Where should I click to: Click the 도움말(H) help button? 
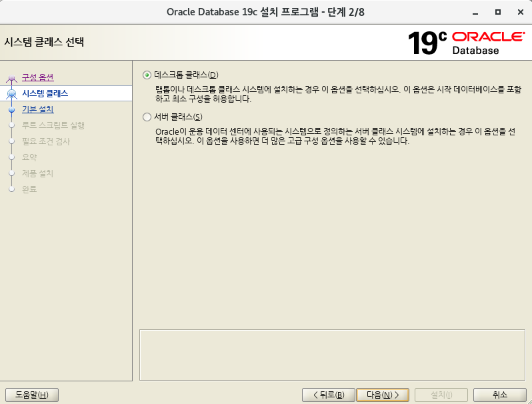tap(32, 395)
